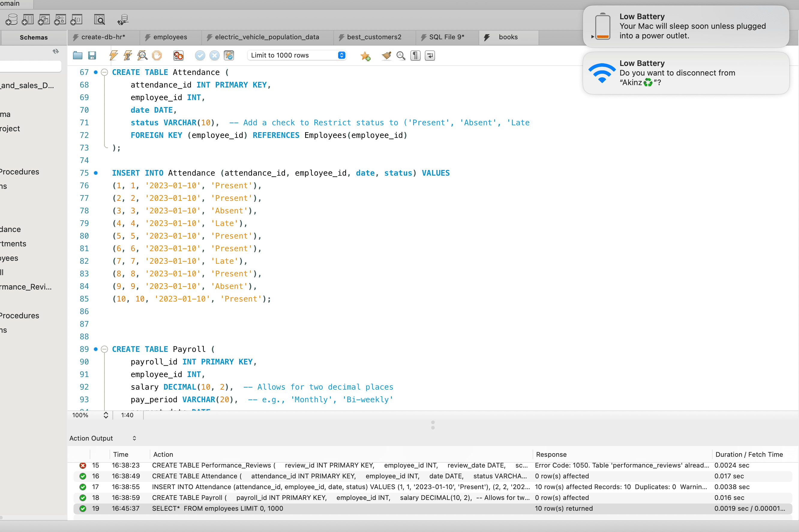Execute the SQL script with the lightning icon
The width and height of the screenshot is (799, 532).
(x=113, y=55)
